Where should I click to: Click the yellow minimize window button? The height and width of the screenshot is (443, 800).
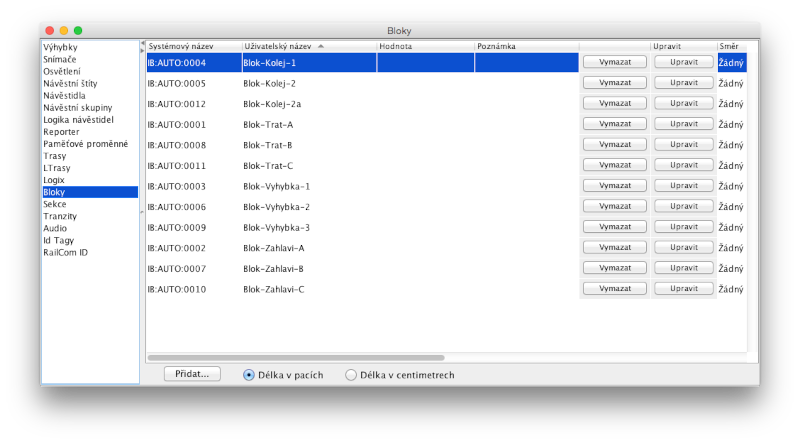coord(63,31)
